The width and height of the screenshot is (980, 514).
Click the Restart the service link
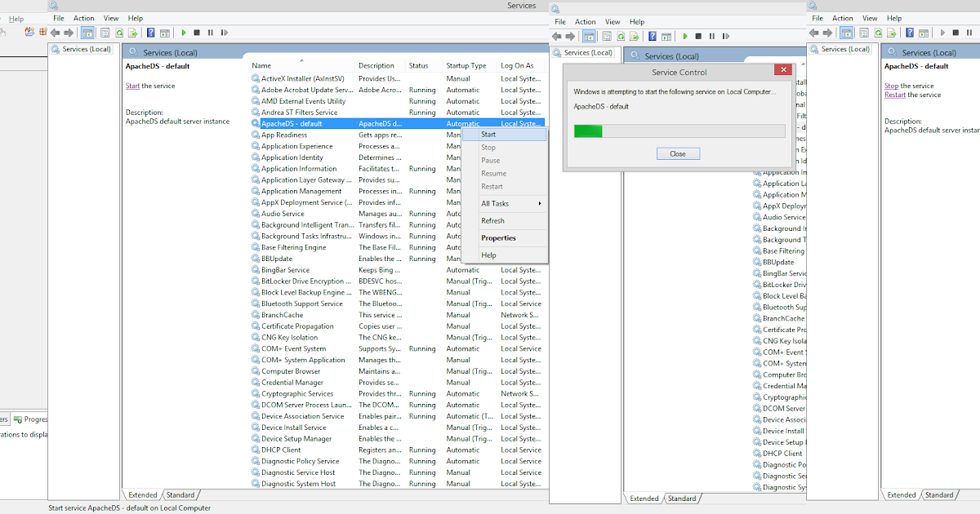tap(897, 95)
